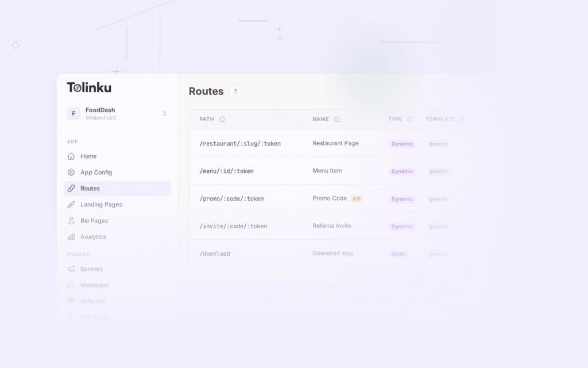Select the Landing Pages pen icon
Image resolution: width=588 pixels, height=368 pixels.
point(71,204)
